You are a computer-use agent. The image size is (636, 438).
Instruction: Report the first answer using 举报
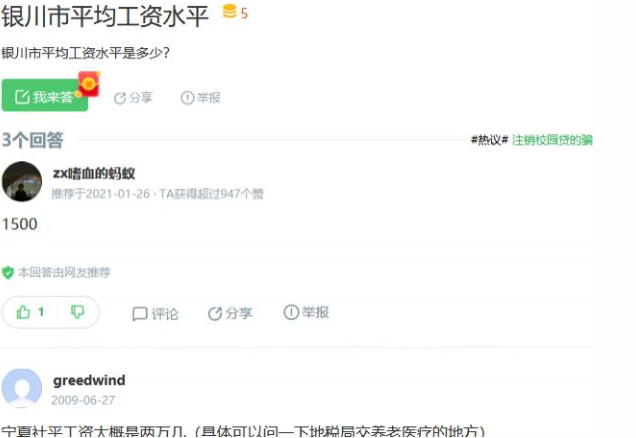click(x=306, y=312)
